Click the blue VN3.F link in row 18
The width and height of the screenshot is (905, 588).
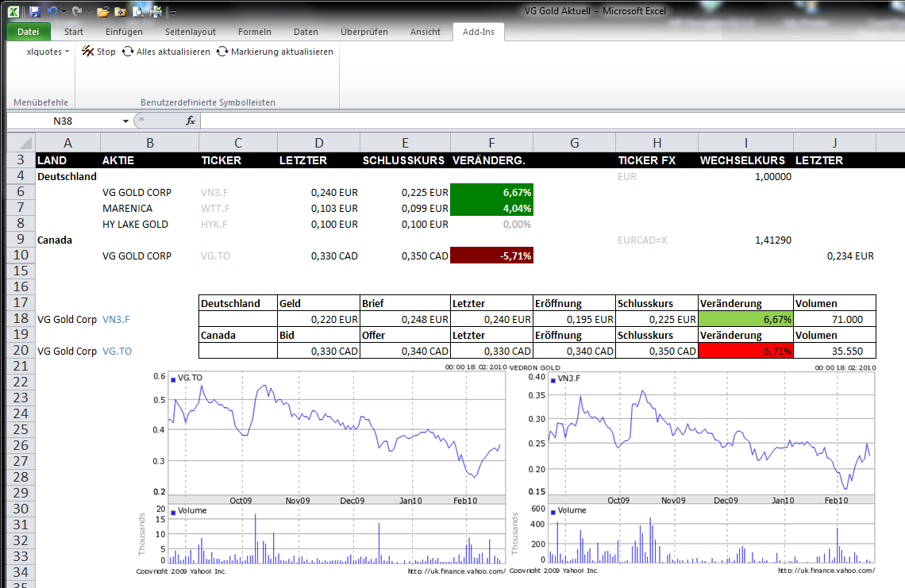(116, 319)
